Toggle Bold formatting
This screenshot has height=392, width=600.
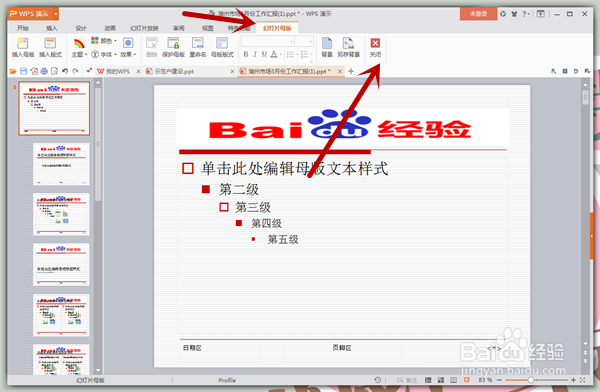pyautogui.click(x=246, y=54)
